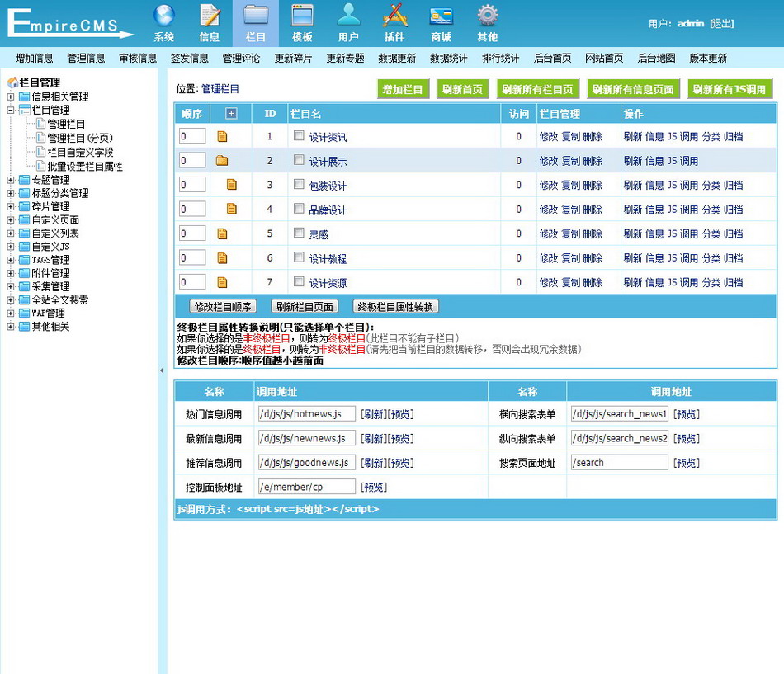Open 栏目自定义字段 tree item
The height and width of the screenshot is (674, 784).
pyautogui.click(x=80, y=152)
